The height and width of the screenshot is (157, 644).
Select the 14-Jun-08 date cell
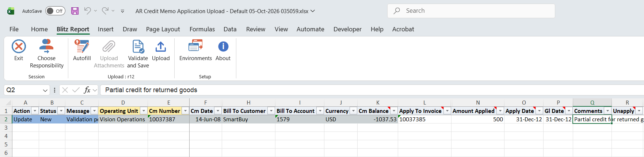(206, 119)
